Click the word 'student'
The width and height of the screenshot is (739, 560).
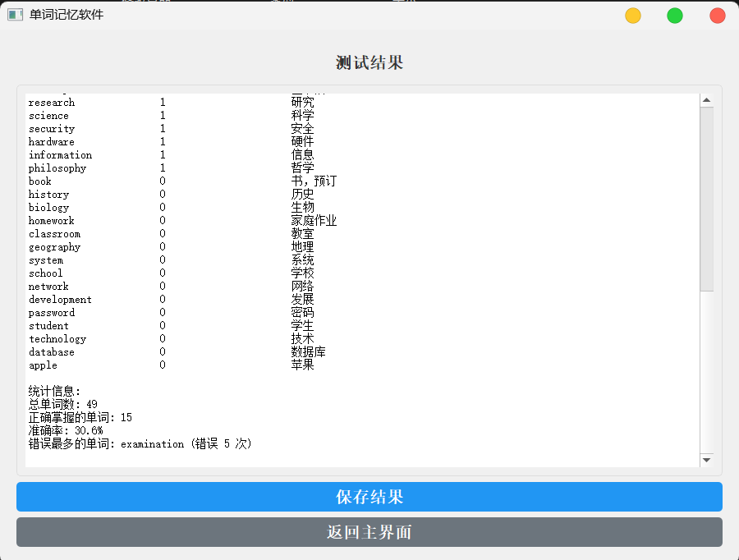(x=48, y=326)
